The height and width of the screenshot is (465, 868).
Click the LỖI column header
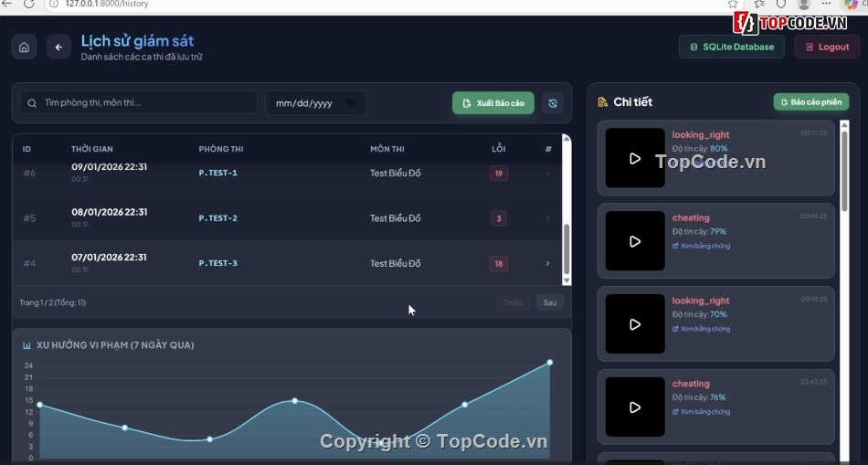coord(498,149)
